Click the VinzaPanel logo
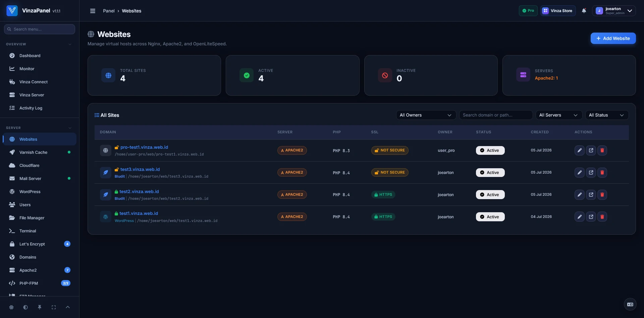 [12, 11]
